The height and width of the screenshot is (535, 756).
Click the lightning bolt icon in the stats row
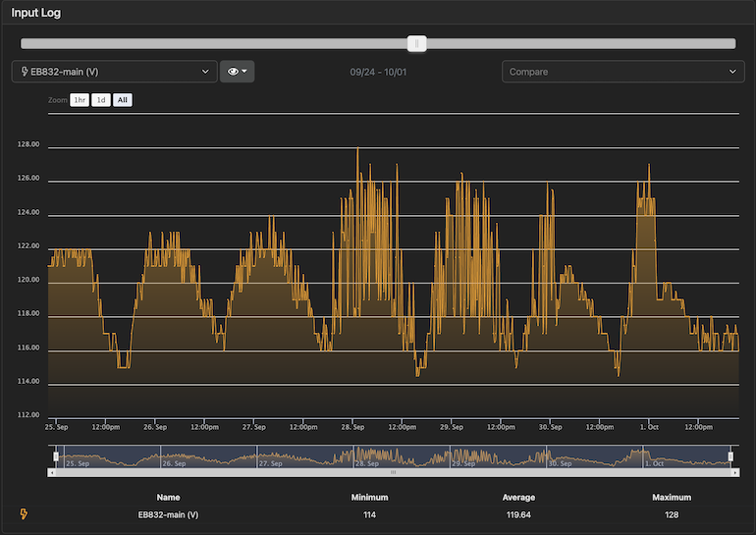coord(24,513)
